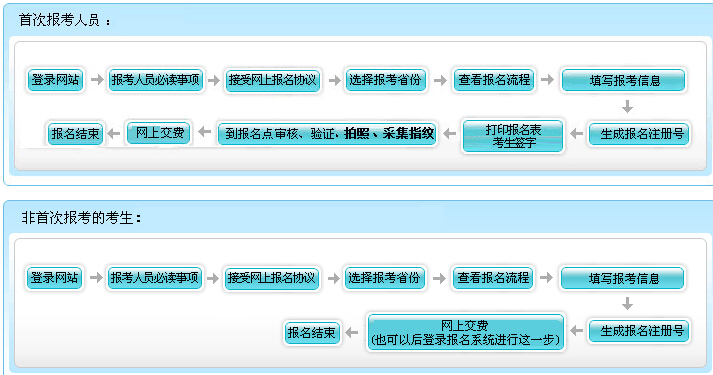Open 查看报名流程 in the 非首次报考的考生 flow

coord(493,278)
